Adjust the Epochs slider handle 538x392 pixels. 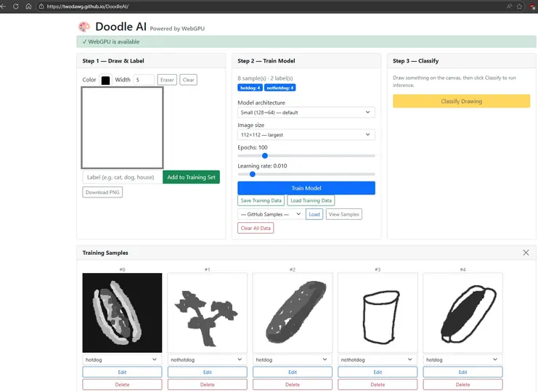point(265,155)
